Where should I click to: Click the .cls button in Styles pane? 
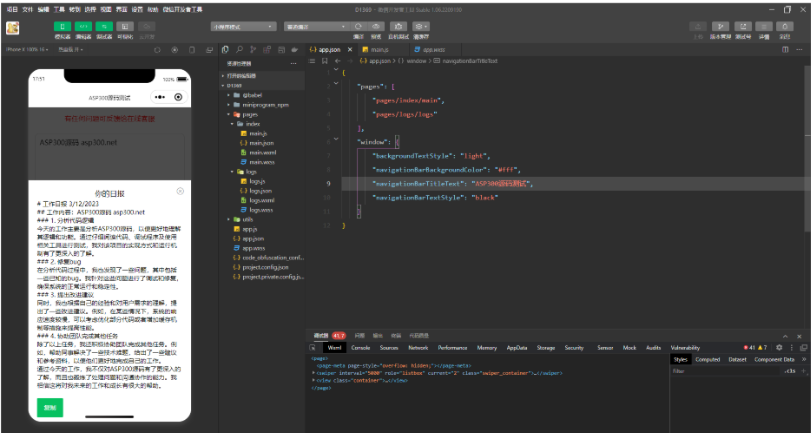[789, 370]
